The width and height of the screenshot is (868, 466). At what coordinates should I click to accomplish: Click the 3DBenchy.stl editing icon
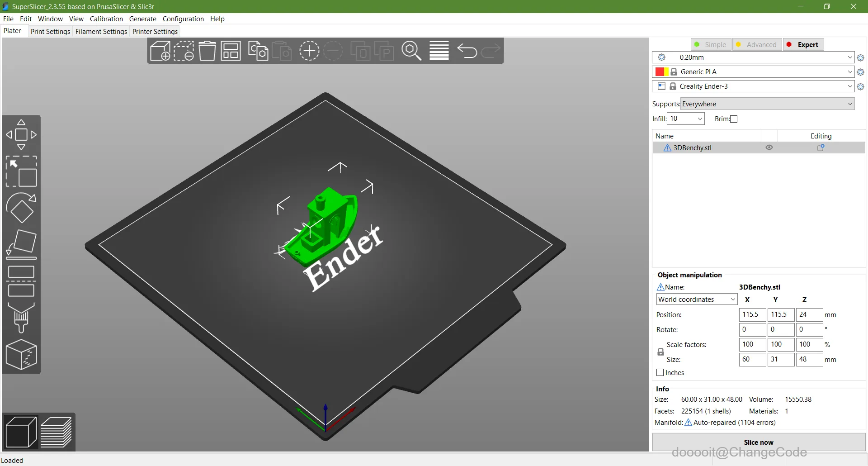tap(821, 147)
